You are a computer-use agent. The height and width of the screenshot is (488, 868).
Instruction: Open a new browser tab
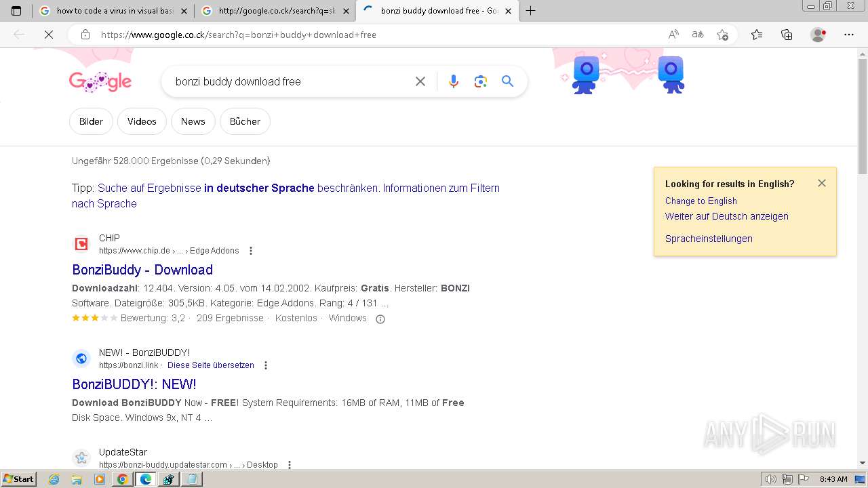point(531,11)
